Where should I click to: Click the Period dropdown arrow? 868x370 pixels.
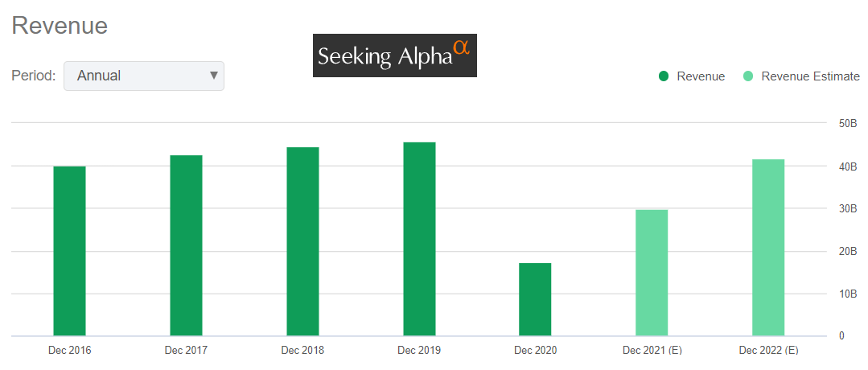click(214, 76)
